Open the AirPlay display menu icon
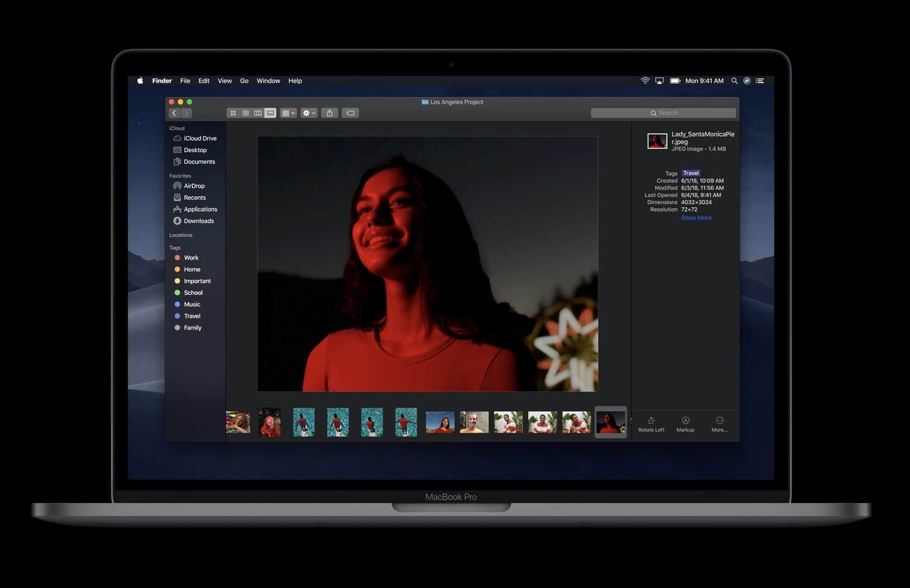910x588 pixels. click(660, 81)
